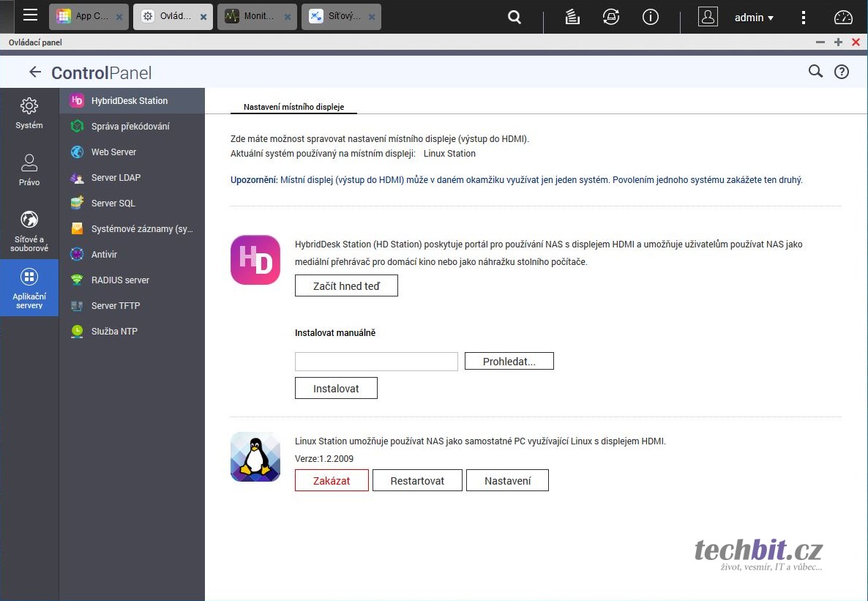Expand the admin user dropdown

tap(754, 18)
